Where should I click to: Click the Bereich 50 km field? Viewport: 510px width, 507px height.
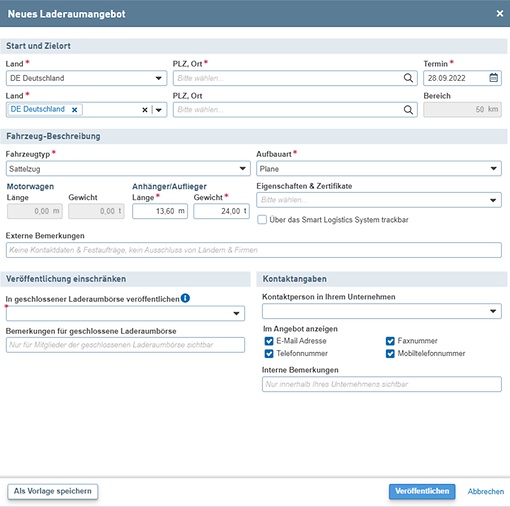point(462,109)
